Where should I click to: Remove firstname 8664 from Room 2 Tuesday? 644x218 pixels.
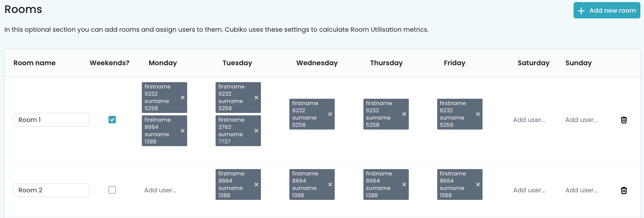click(x=256, y=184)
